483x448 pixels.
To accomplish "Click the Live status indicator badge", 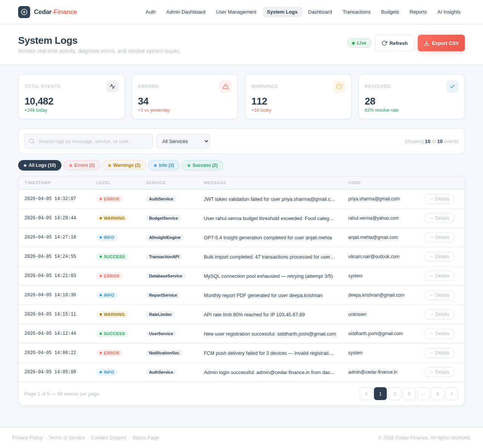I will point(359,43).
